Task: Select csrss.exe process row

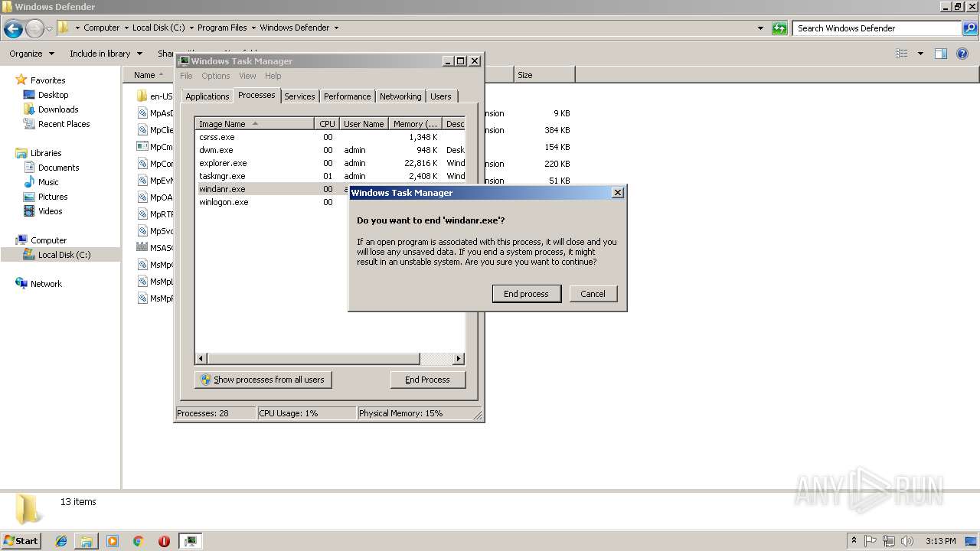Action: (x=330, y=137)
